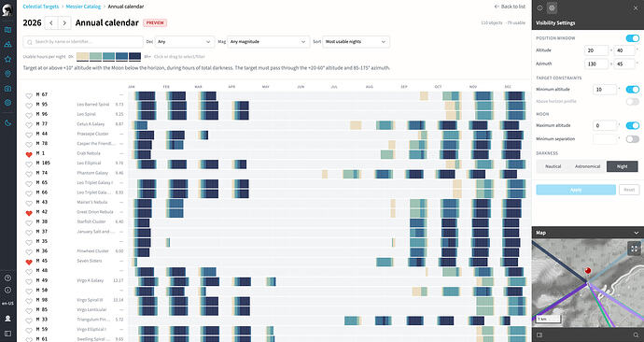
Task: Unfavorite M 42 Great Orion Nebula
Action: point(29,213)
